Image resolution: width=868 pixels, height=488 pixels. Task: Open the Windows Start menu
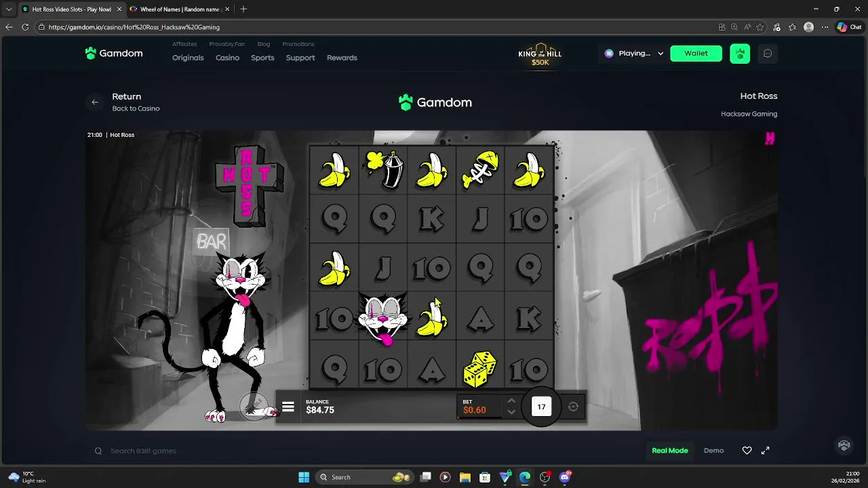[304, 477]
